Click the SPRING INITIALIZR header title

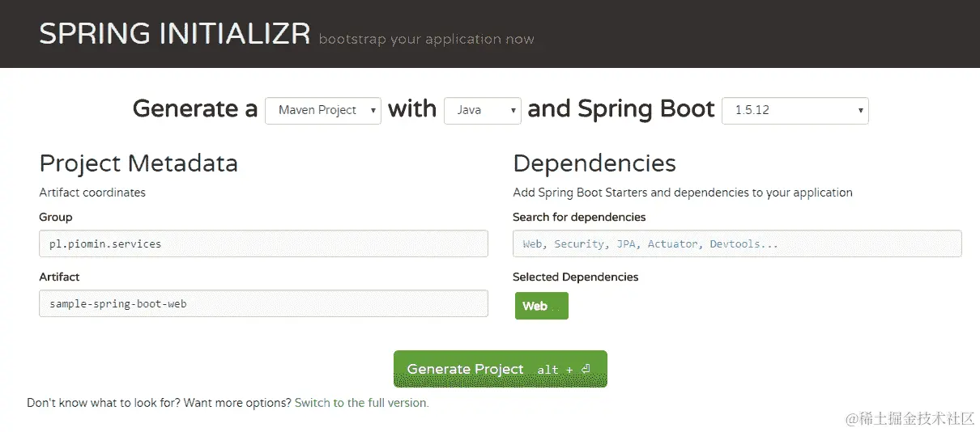(174, 34)
